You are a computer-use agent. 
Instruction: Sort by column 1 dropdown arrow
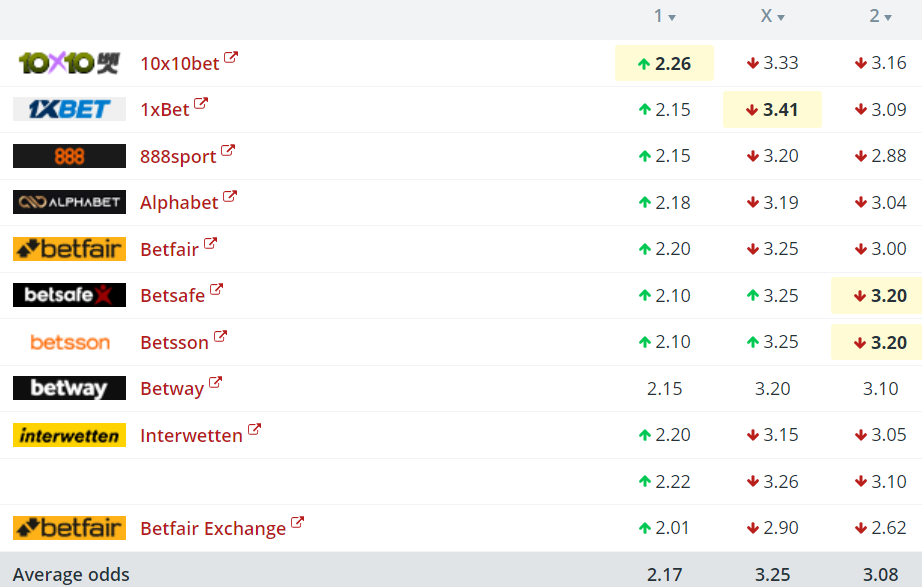pyautogui.click(x=672, y=18)
